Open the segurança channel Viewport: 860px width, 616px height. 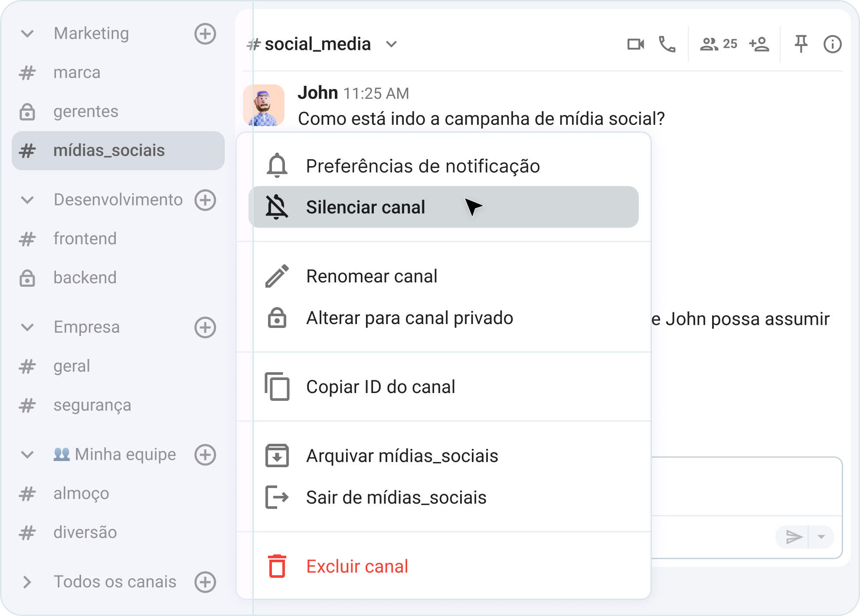118,405
